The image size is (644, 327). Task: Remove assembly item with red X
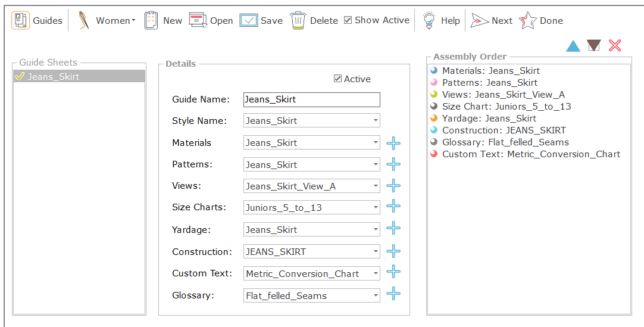pyautogui.click(x=615, y=46)
